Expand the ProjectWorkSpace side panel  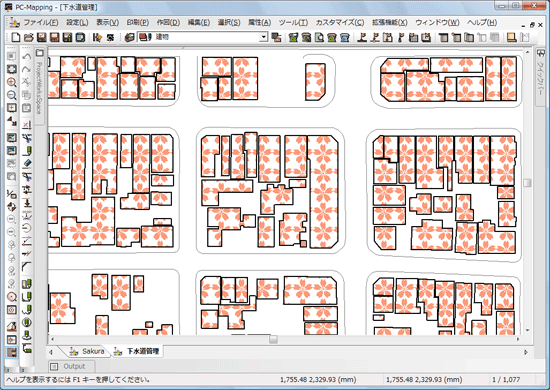39,87
